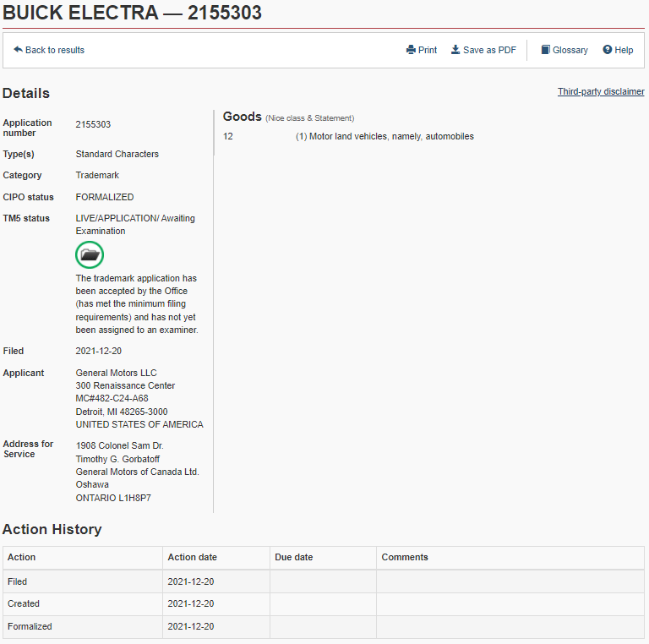This screenshot has width=649, height=644.
Task: Click the Comments column header
Action: (510, 558)
